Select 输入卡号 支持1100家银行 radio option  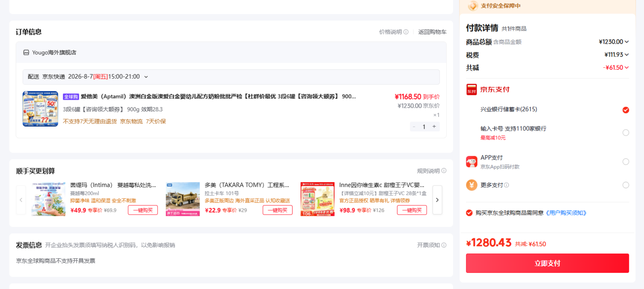coord(626,133)
